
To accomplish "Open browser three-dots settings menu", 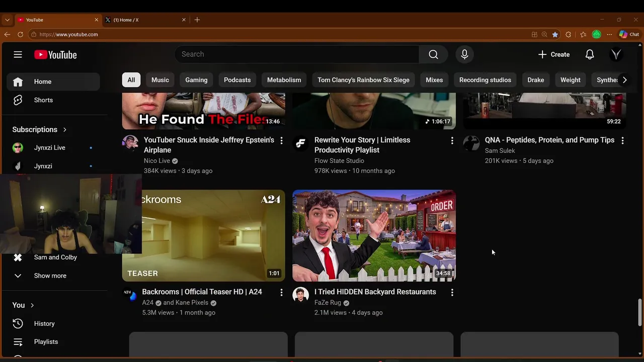I will point(609,34).
